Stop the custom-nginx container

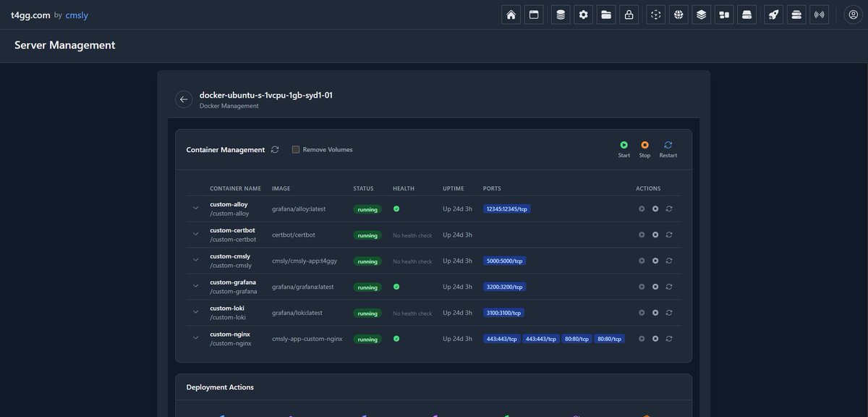[x=655, y=338]
